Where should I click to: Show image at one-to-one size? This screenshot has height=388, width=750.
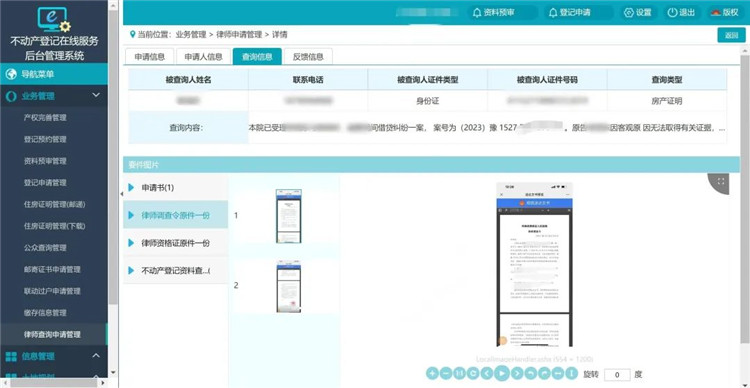(459, 373)
